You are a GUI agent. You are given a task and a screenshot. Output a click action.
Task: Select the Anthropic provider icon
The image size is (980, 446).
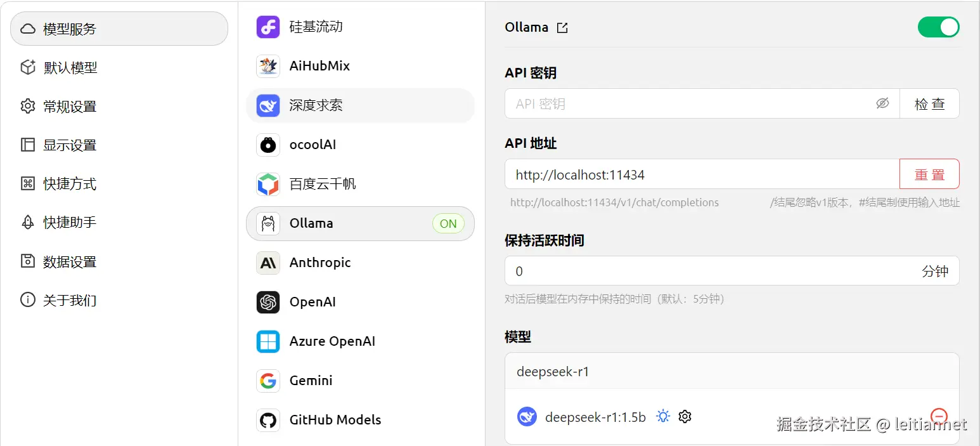click(x=268, y=263)
